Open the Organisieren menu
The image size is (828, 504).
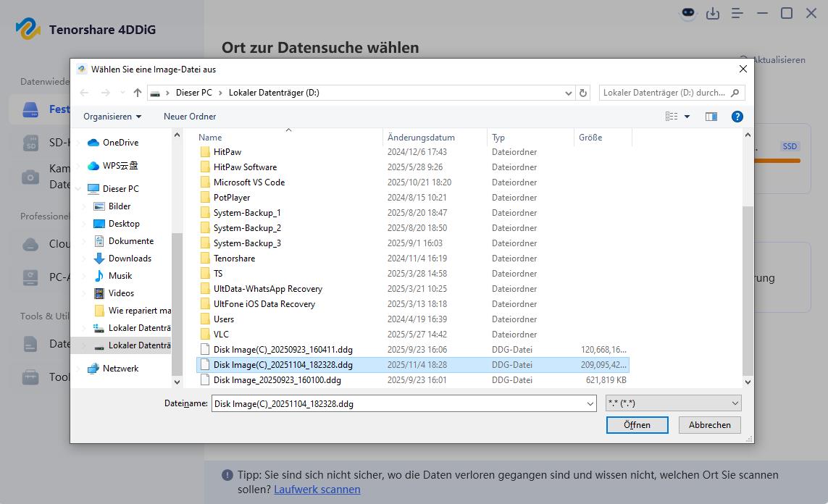[112, 117]
